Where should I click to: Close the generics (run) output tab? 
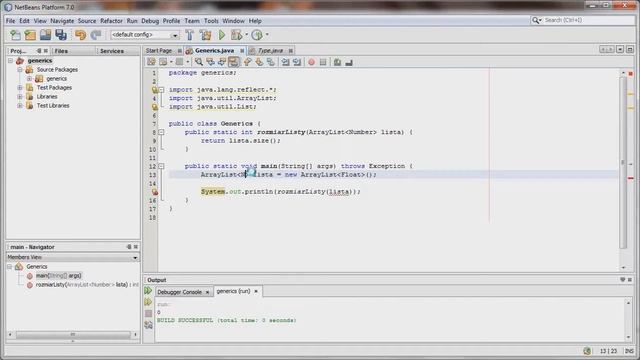click(x=256, y=291)
